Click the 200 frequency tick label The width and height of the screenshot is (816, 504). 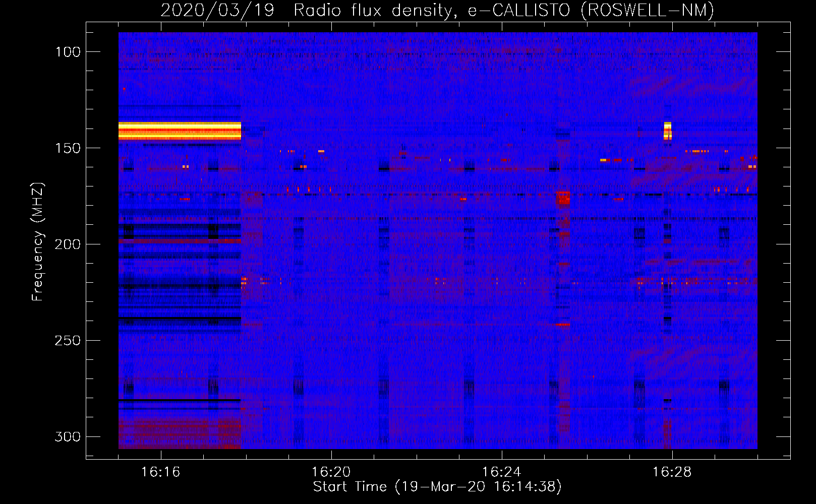68,244
